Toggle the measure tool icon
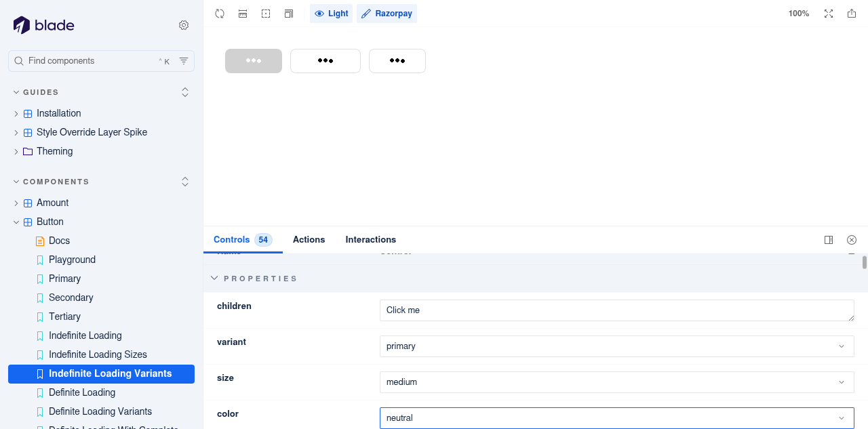The image size is (868, 429). (x=243, y=14)
